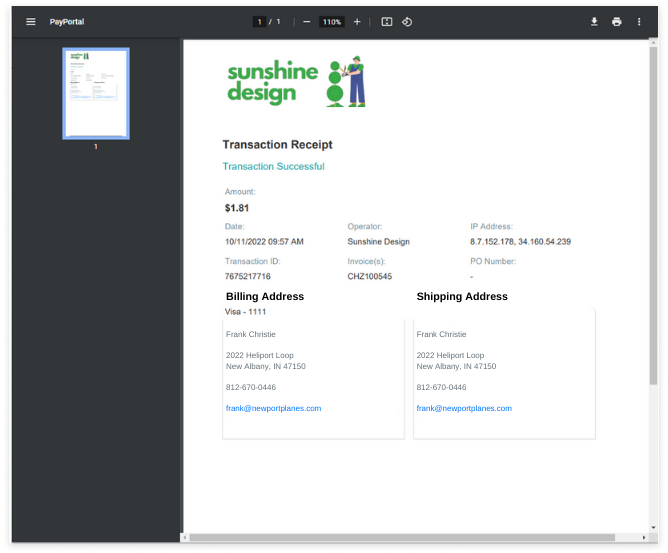This screenshot has height=553, width=668.
Task: Click the PayPortal document title
Action: (x=66, y=22)
